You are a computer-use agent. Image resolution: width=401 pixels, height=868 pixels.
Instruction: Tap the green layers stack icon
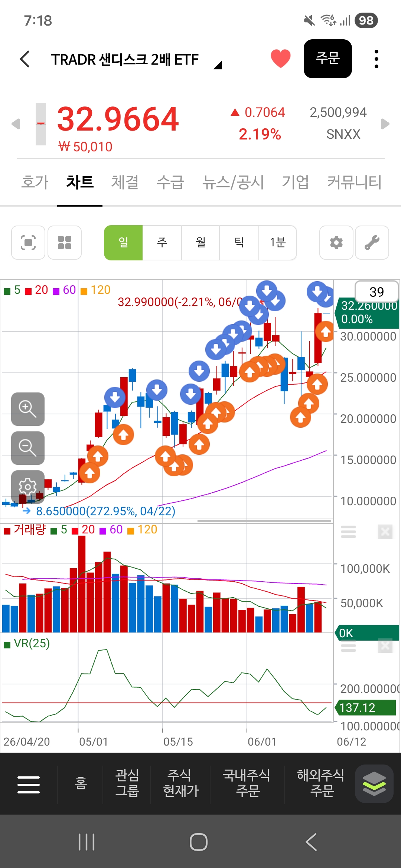click(374, 784)
